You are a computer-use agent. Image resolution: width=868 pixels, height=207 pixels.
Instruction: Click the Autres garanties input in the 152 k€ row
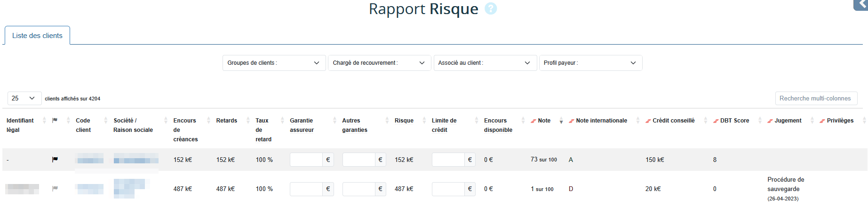358,160
